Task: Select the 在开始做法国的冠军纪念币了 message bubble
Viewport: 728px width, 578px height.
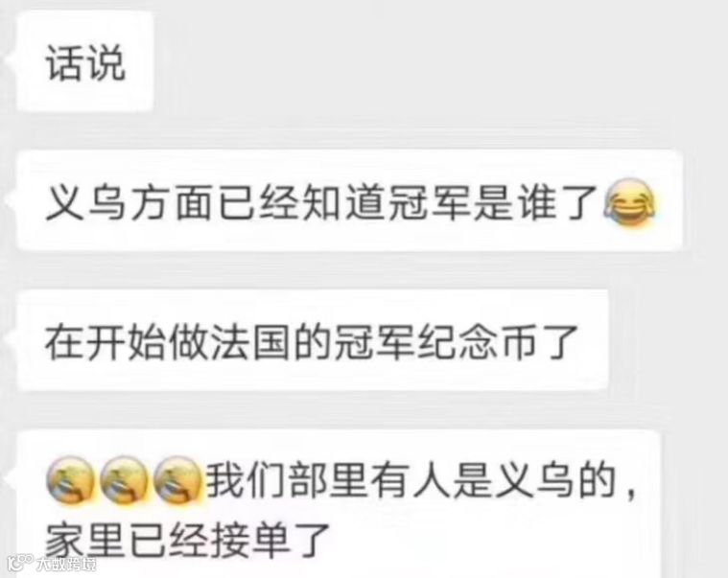Action: point(313,340)
